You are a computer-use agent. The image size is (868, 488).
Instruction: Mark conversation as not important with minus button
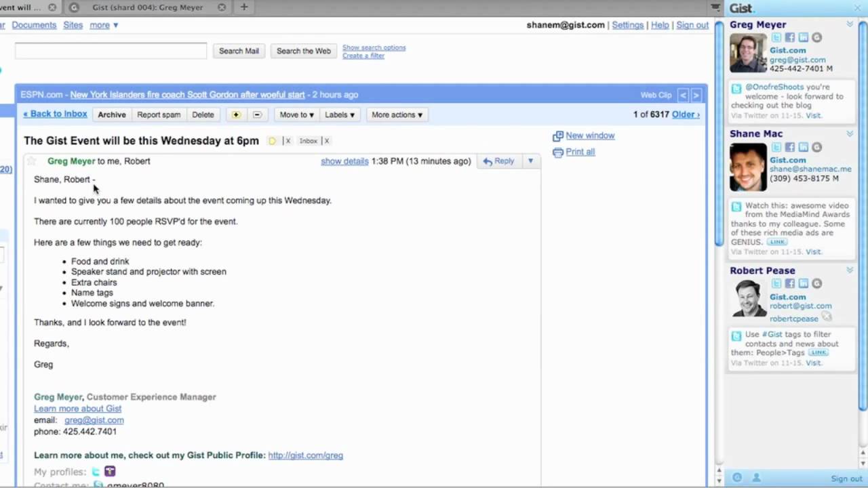pyautogui.click(x=257, y=115)
